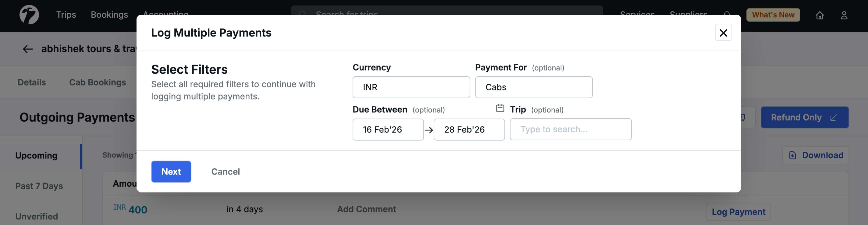This screenshot has height=225, width=868.
Task: Click the arrow icon on Refund Only
Action: coord(834,117)
